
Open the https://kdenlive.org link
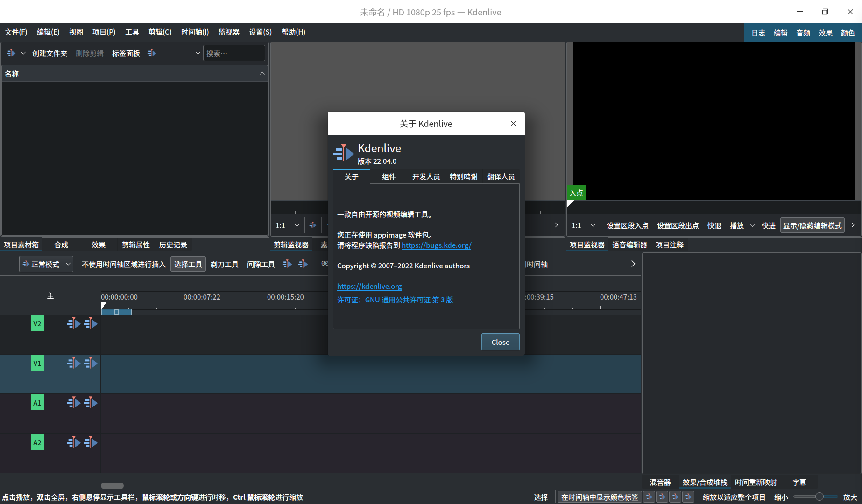click(369, 286)
